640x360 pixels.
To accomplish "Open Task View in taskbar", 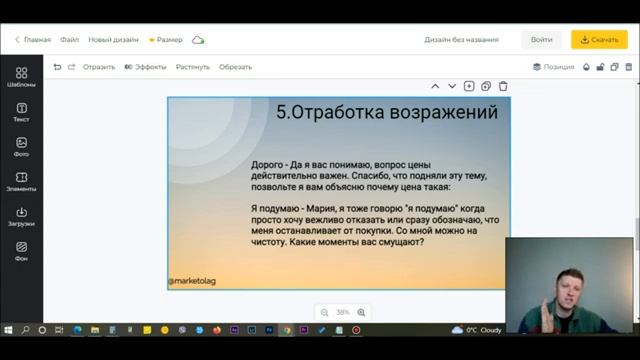I will pyautogui.click(x=59, y=330).
